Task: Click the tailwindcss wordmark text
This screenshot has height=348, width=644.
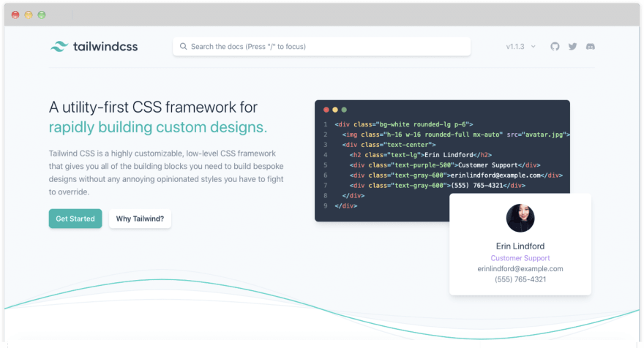Action: click(105, 46)
